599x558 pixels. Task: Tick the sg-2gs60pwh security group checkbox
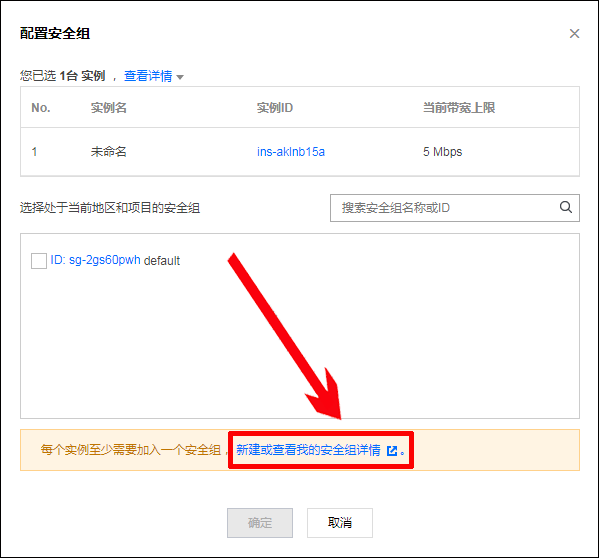point(39,261)
